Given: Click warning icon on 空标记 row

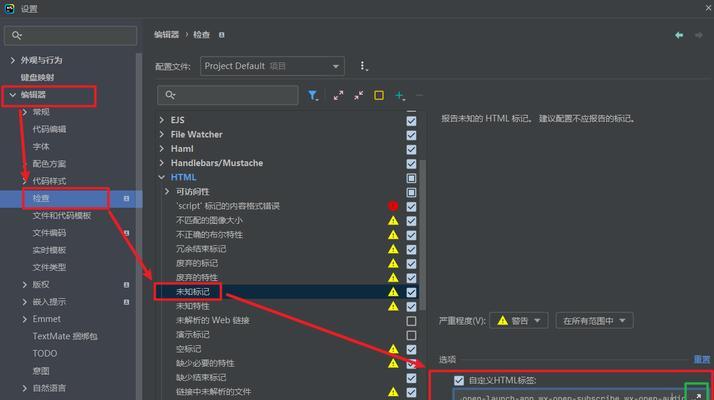Looking at the screenshot, I should (x=393, y=349).
